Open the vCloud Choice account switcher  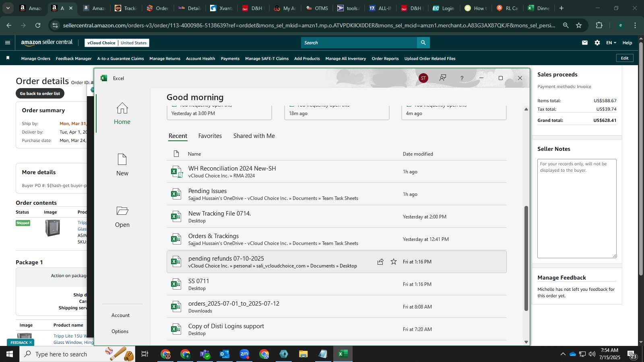(117, 43)
